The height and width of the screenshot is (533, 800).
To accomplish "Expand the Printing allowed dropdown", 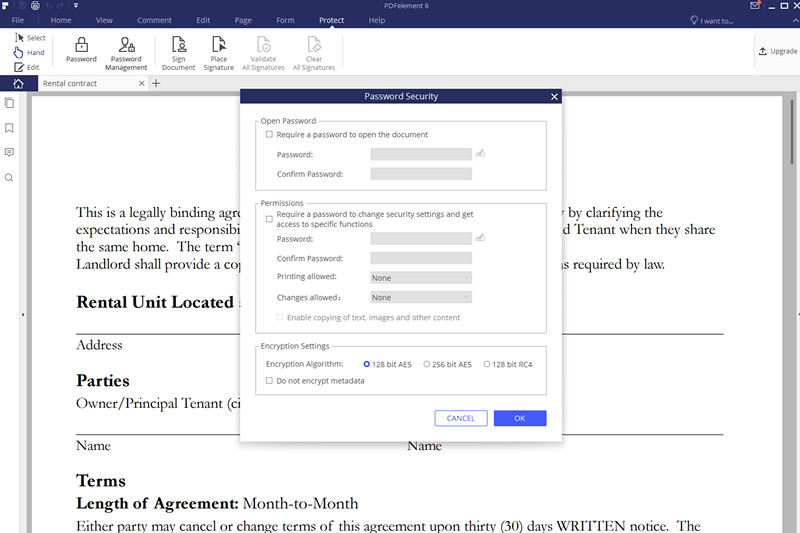I will [420, 277].
